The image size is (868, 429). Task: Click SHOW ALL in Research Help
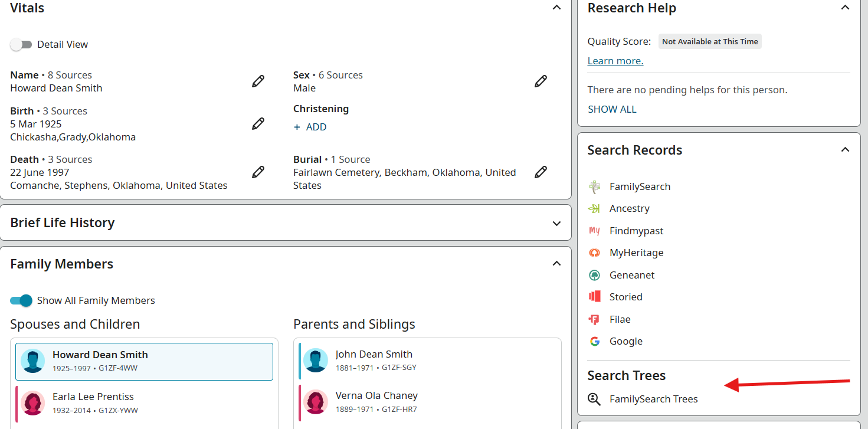point(612,109)
